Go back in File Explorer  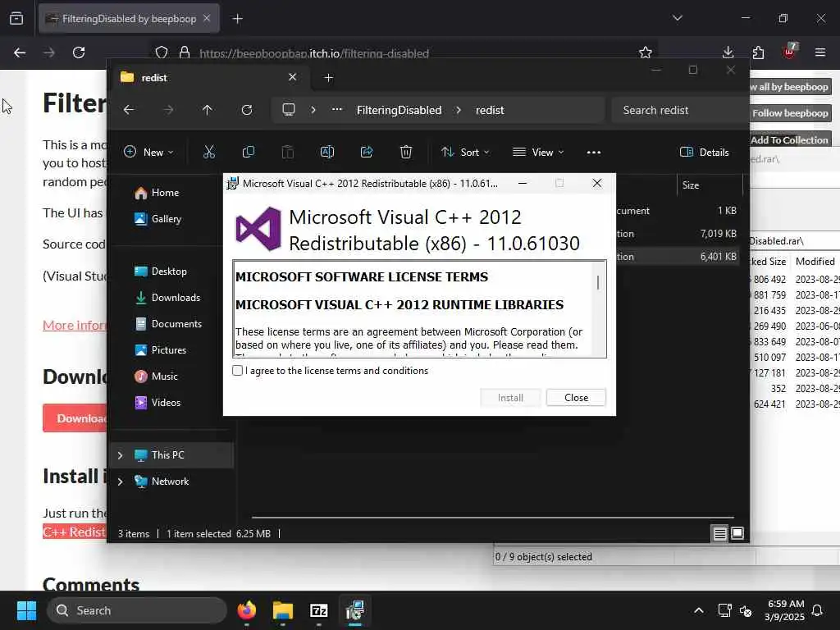pos(129,110)
